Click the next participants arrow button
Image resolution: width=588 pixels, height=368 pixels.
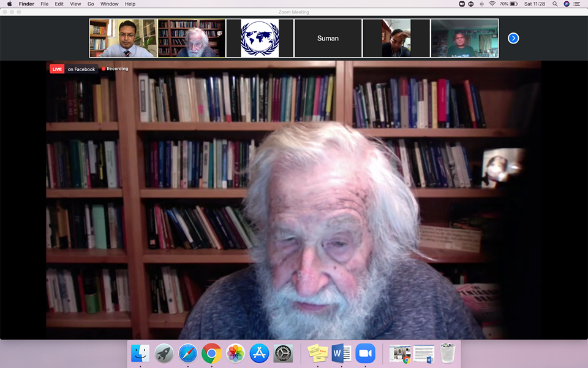[x=513, y=38]
